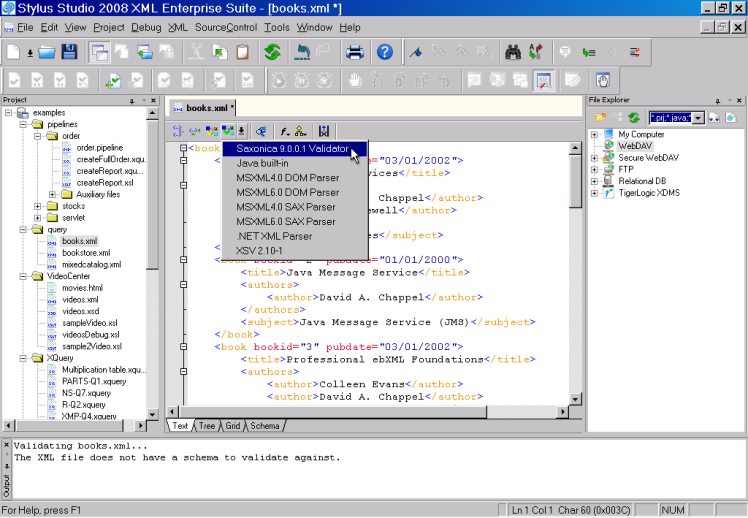Choose MSXML6.0 SAX Parser
The width and height of the screenshot is (748, 518).
(295, 222)
